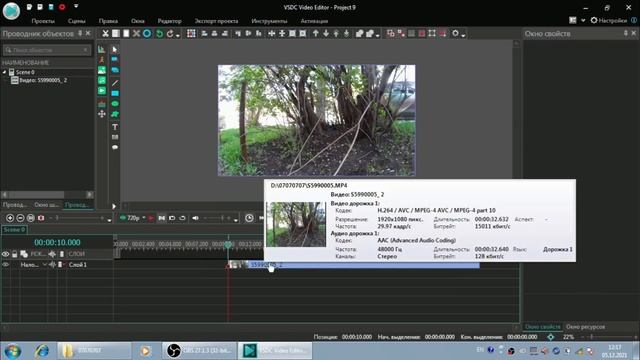Open the Экспорт проекта menu

coord(216,21)
